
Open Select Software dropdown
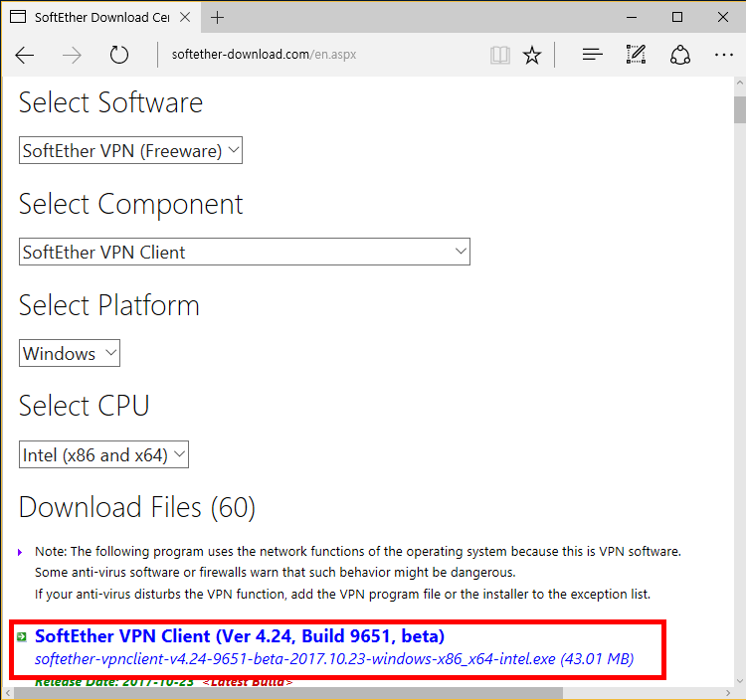pyautogui.click(x=130, y=150)
